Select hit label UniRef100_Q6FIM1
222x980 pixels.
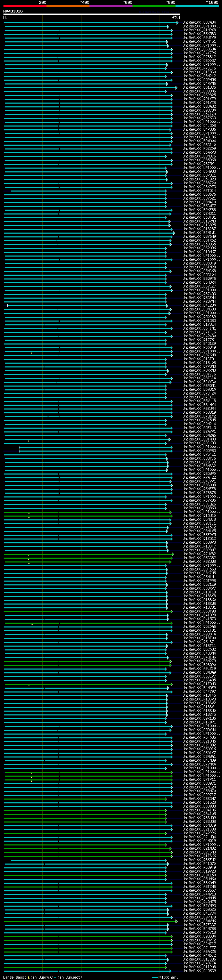(x=199, y=328)
